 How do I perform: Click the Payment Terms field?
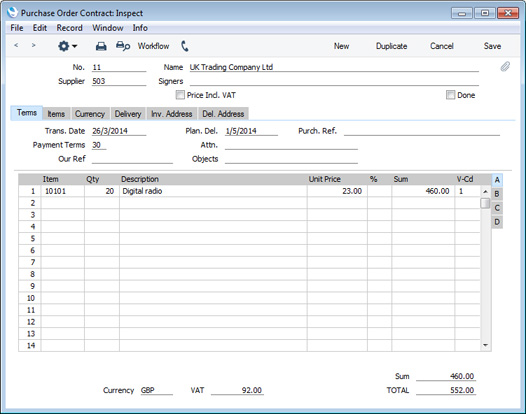point(99,145)
